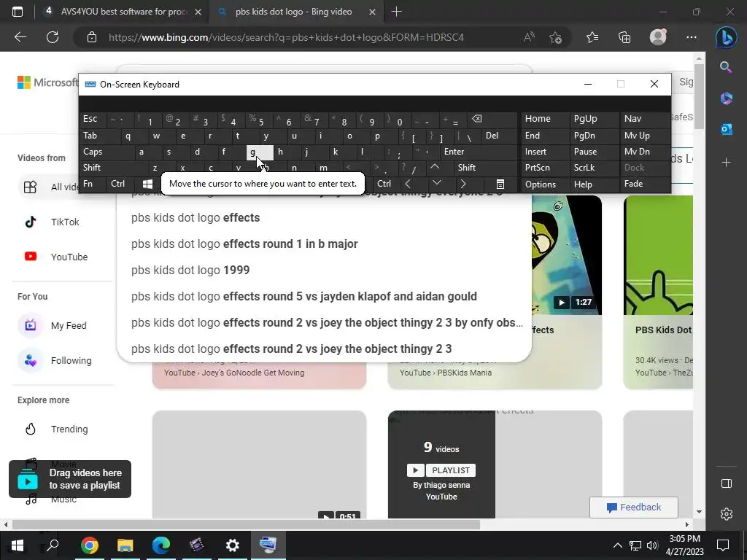The width and height of the screenshot is (747, 560).
Task: Select suggestion with jayden klapof and aidan gould
Action: click(324, 296)
